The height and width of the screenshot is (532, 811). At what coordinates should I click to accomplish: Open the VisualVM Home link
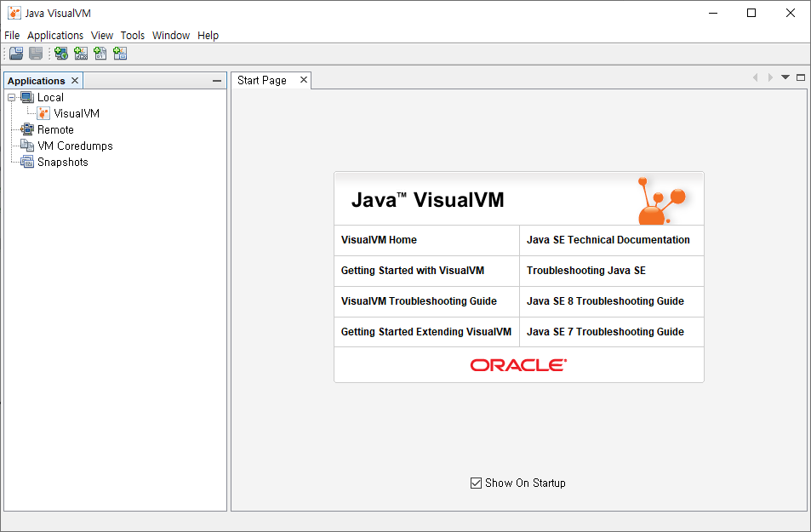click(379, 239)
